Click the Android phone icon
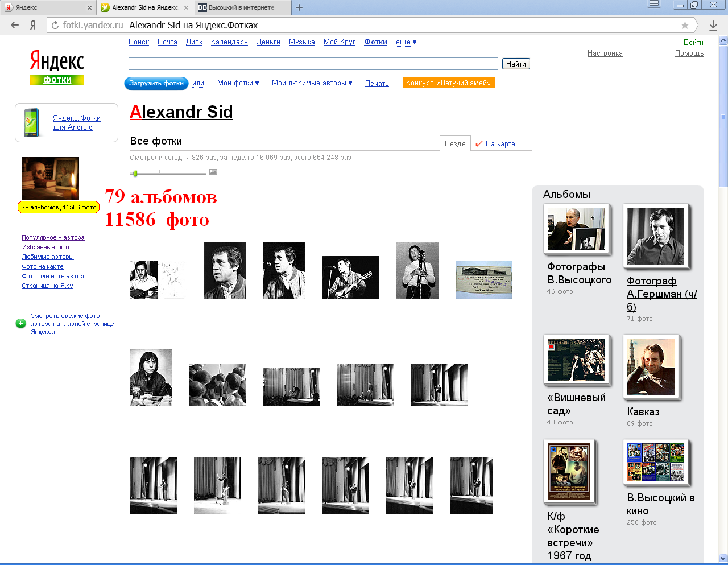The image size is (728, 565). pyautogui.click(x=32, y=122)
